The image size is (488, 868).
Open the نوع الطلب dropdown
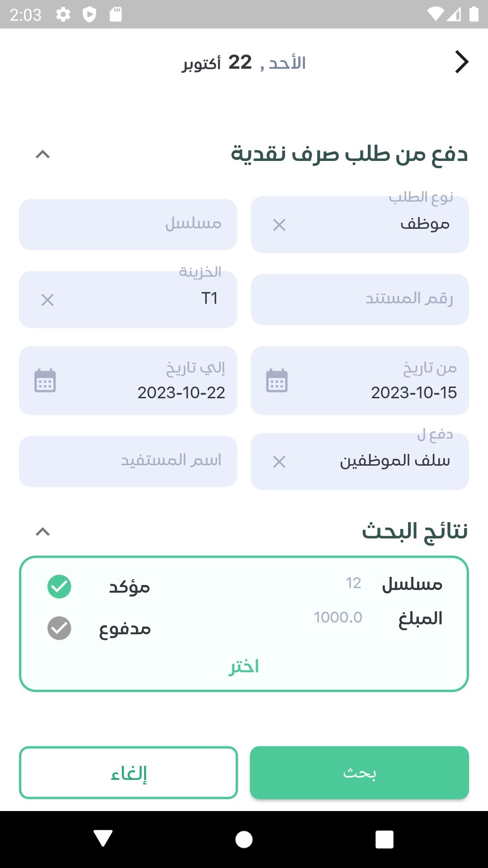click(x=384, y=225)
